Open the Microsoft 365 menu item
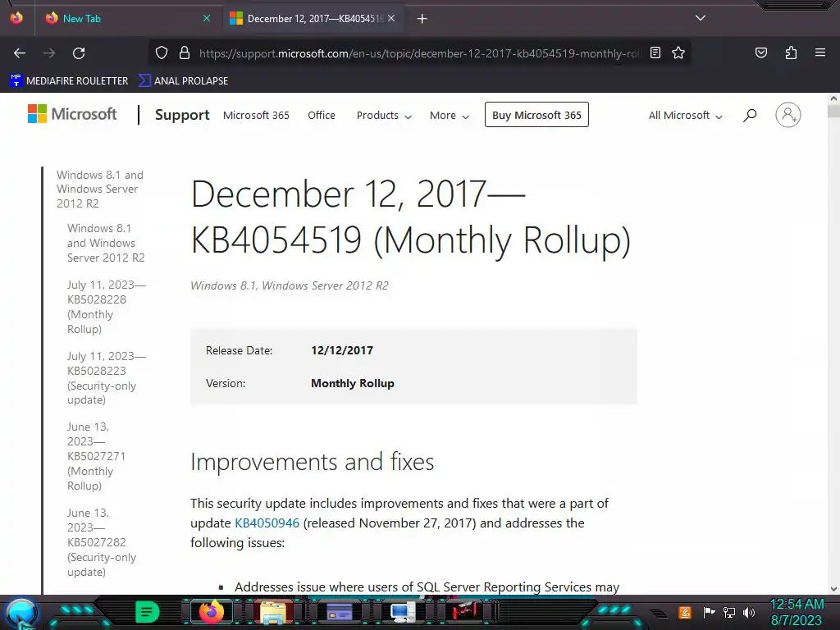Image resolution: width=840 pixels, height=630 pixels. coord(256,115)
